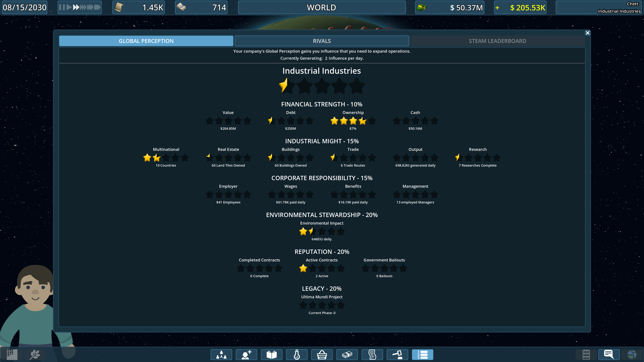Click the influence scroll icon
The image size is (644, 362).
click(119, 8)
